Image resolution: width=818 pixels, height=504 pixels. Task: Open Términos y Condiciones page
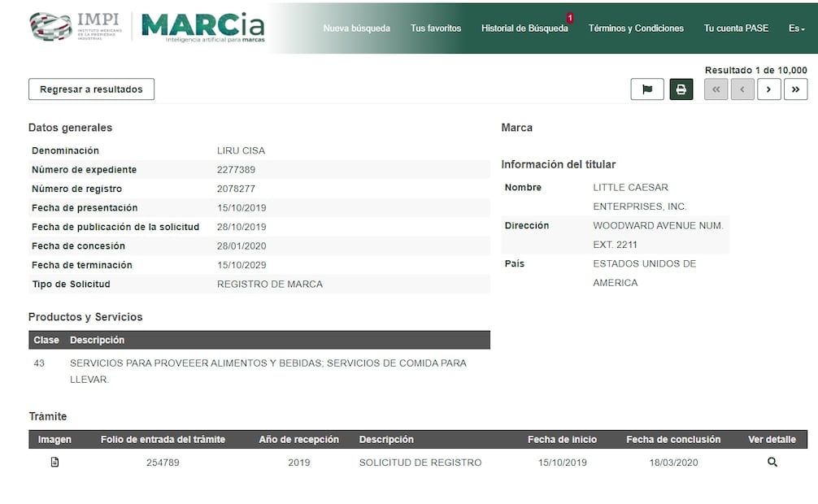point(636,28)
